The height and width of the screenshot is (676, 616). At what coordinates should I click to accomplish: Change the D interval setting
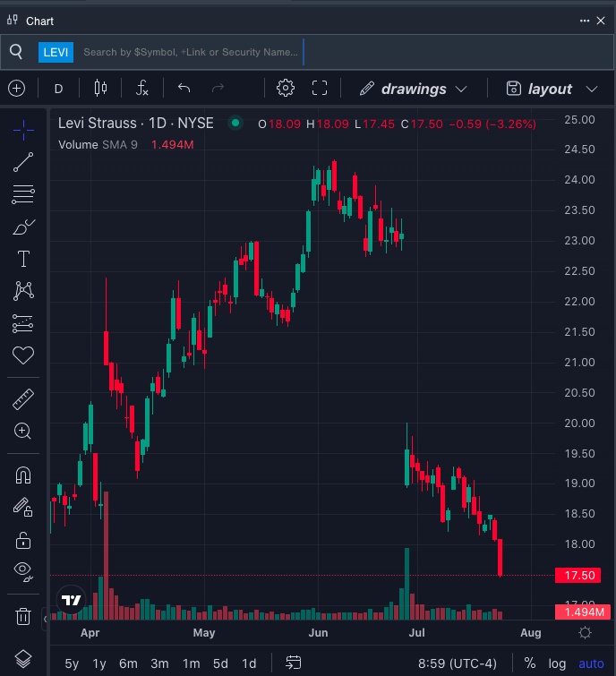click(x=58, y=89)
